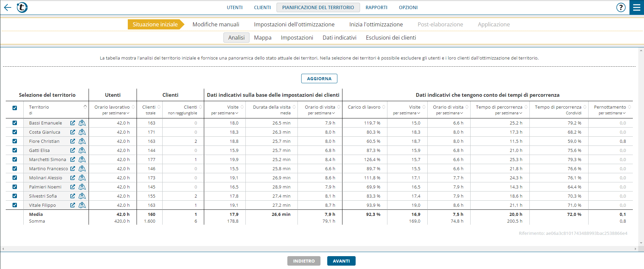Uncheck the Gatti Elisa checkbox
The width and height of the screenshot is (644, 269).
coord(15,150)
